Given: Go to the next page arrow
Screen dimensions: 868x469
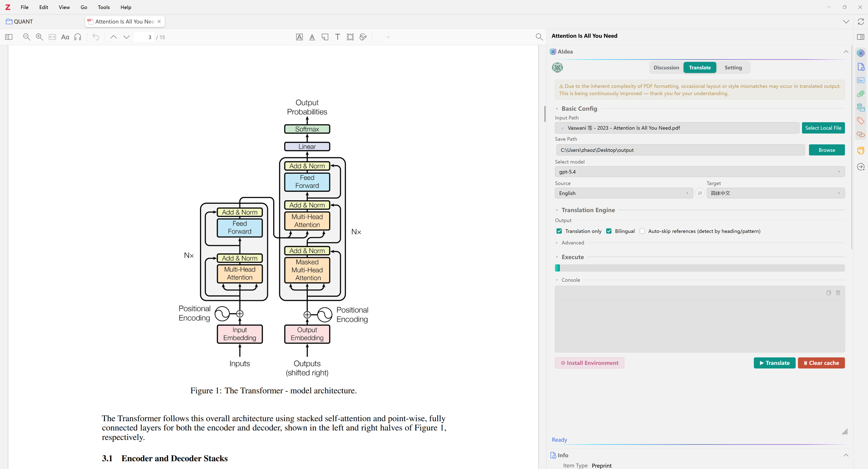Looking at the screenshot, I should pyautogui.click(x=126, y=37).
